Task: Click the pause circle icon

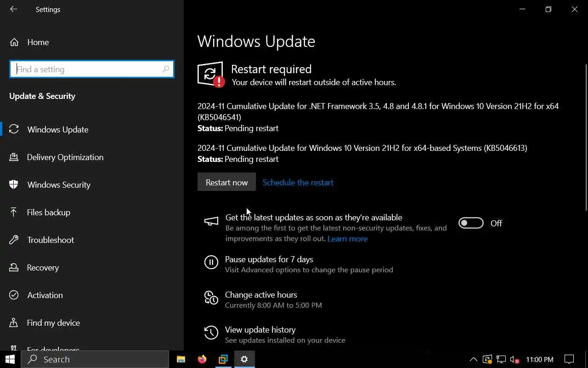Action: click(x=211, y=262)
